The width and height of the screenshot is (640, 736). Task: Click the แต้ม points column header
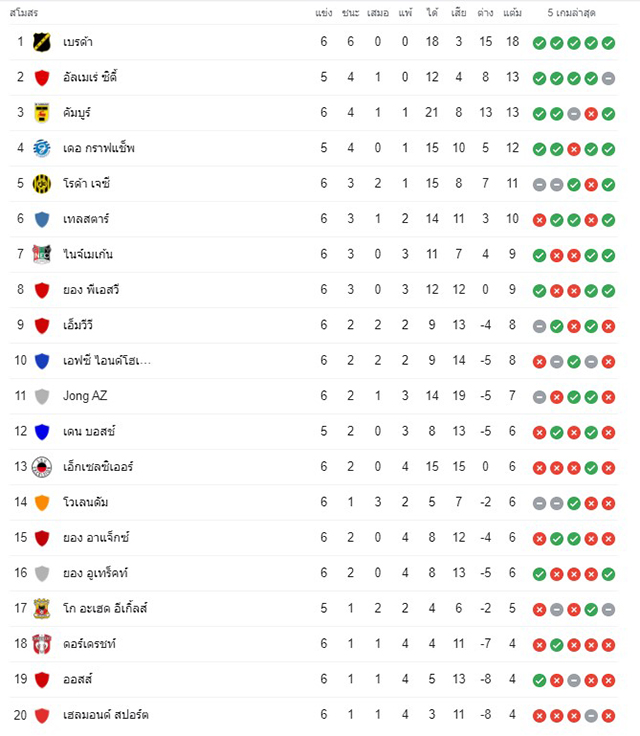tap(512, 13)
